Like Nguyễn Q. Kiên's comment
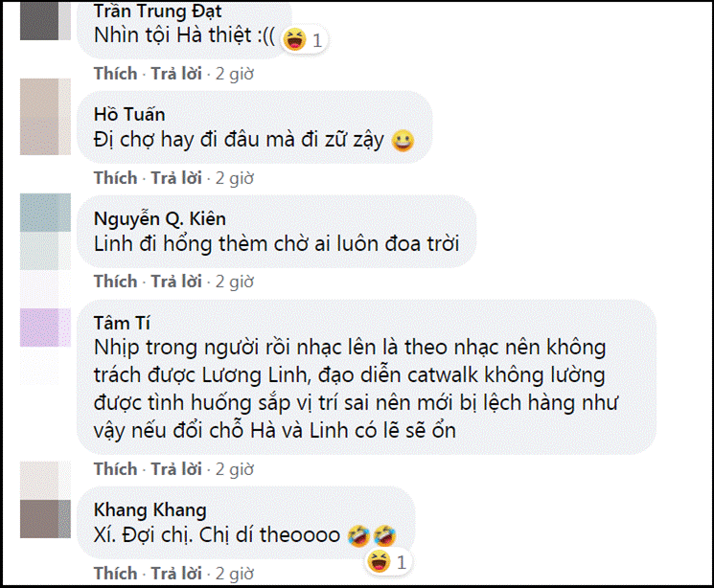 pyautogui.click(x=116, y=282)
